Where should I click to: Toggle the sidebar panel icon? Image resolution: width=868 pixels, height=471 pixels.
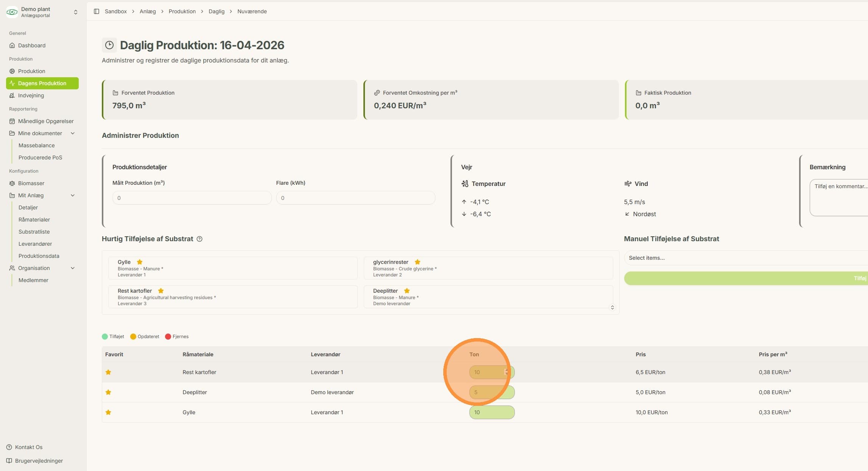coord(97,11)
